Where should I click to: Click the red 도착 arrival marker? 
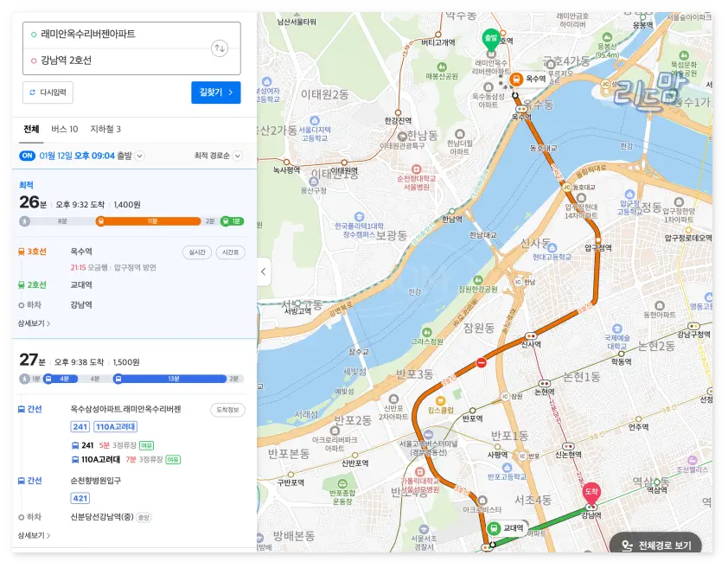tap(591, 494)
